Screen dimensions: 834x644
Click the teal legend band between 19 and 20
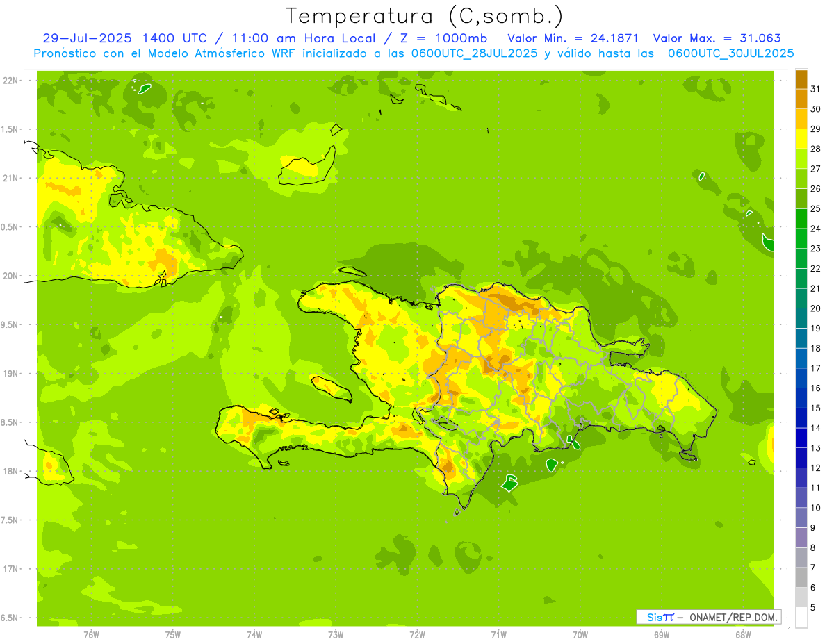[x=801, y=318]
